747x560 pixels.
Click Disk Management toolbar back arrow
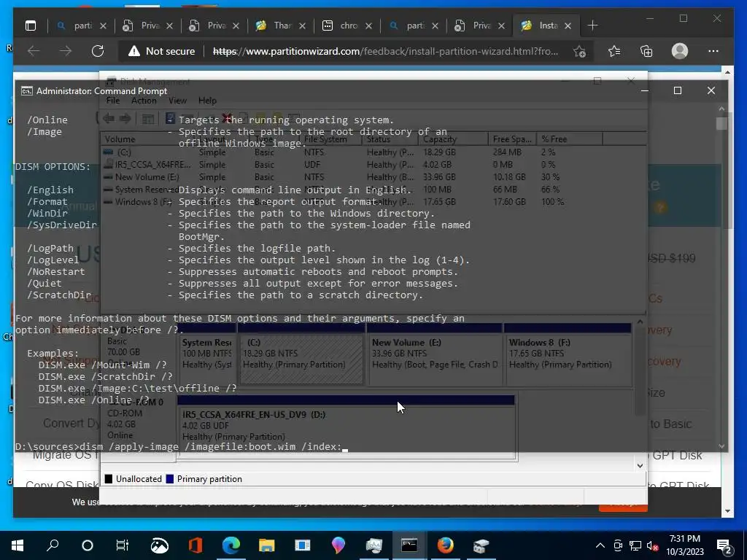[x=109, y=119]
